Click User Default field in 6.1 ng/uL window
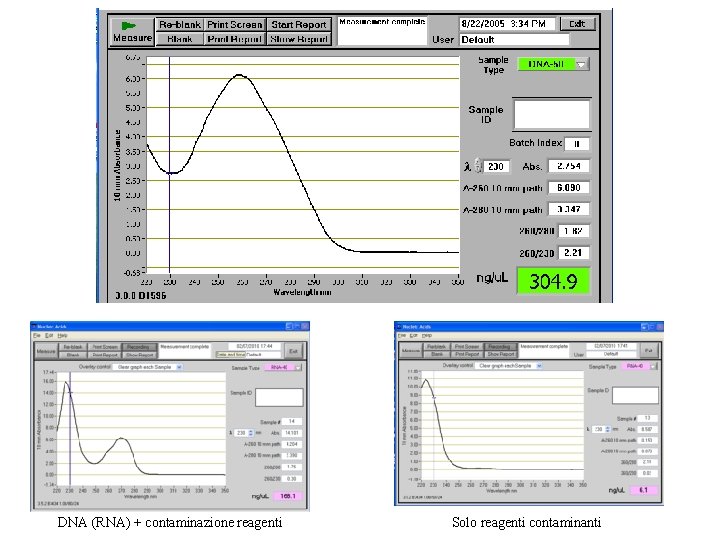This screenshot has height=540, width=720. [x=611, y=354]
